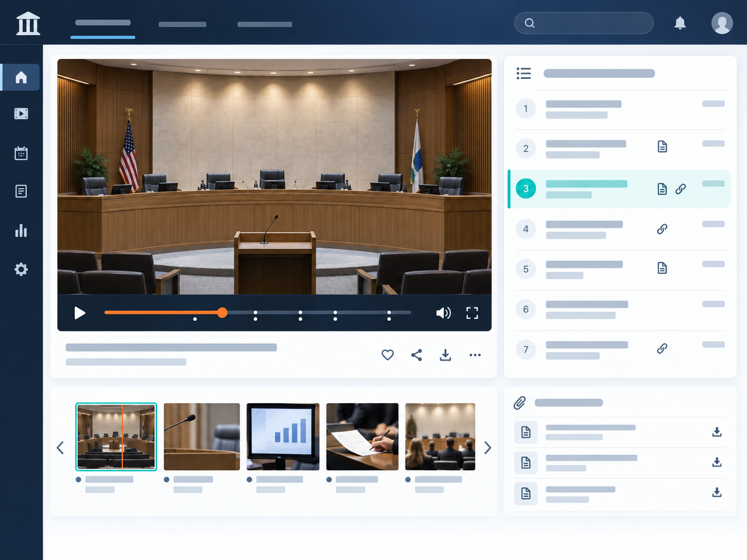The width and height of the screenshot is (747, 560).
Task: Click the first chapter marker on the timeline
Action: (x=195, y=319)
